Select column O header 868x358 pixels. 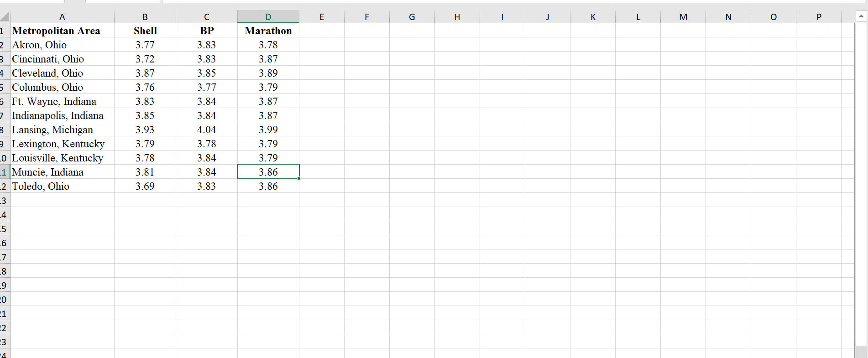click(x=774, y=17)
